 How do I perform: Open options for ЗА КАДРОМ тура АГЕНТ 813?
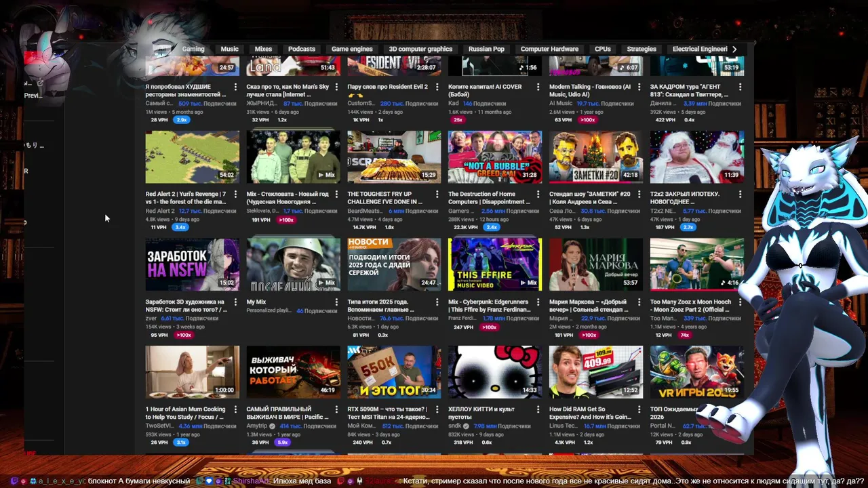740,87
